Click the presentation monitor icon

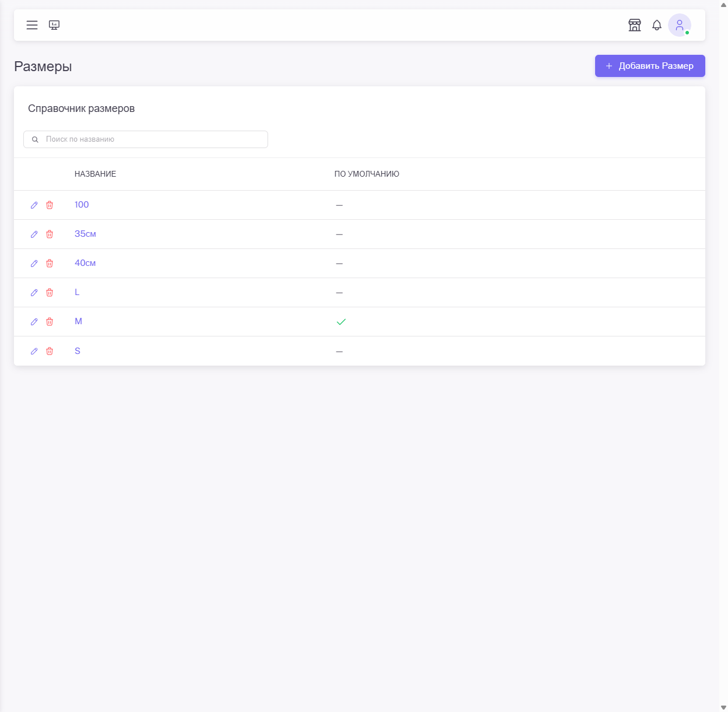[54, 25]
